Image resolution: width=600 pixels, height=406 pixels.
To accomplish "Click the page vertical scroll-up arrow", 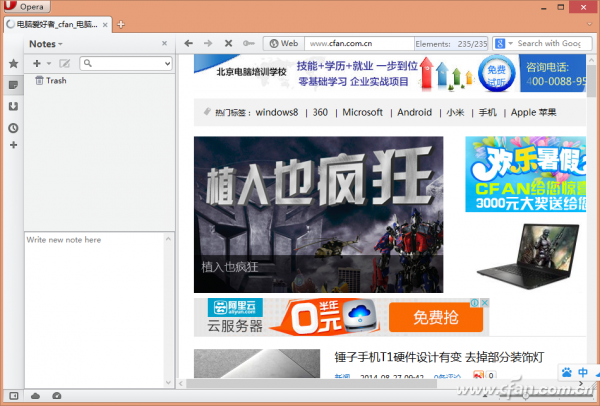I will point(591,60).
